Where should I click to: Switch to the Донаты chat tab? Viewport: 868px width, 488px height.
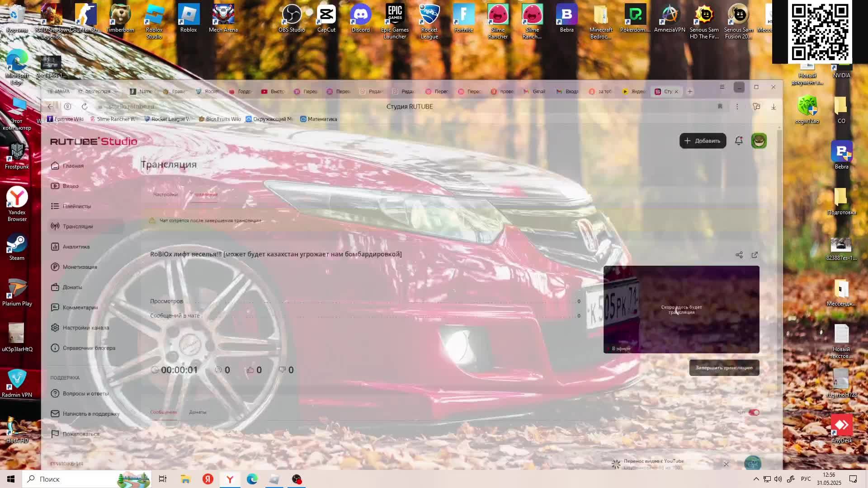tap(198, 412)
